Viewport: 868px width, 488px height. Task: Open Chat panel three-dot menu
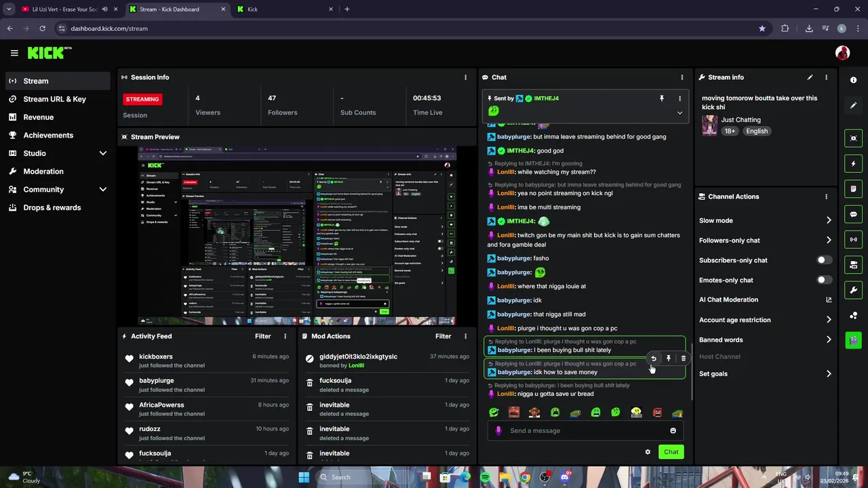point(682,77)
